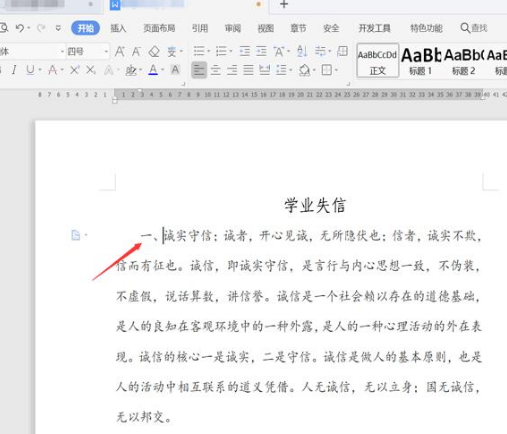Image resolution: width=507 pixels, height=434 pixels.
Task: Apply paragraph shading fill bucket
Action: [x=304, y=70]
